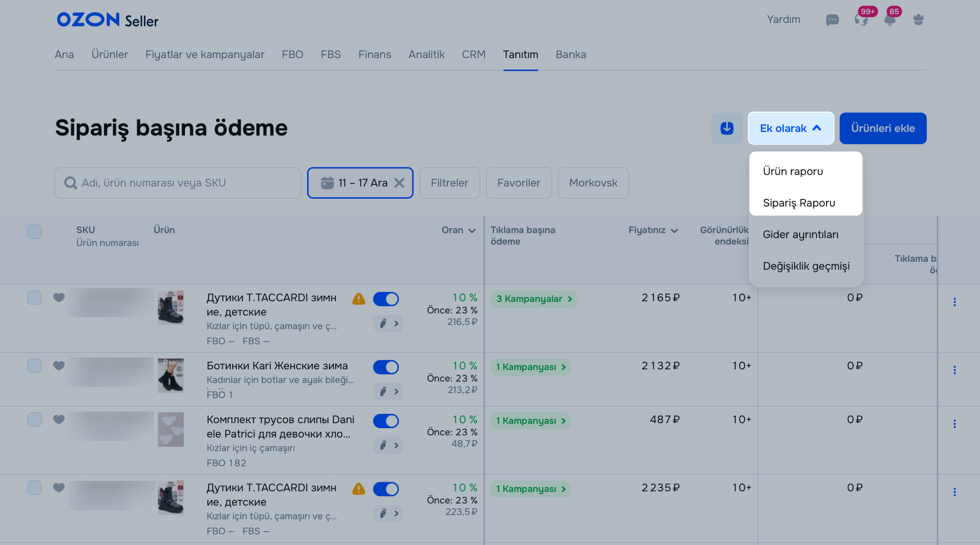Expand 3 Kampanyalar badge in first row
980x545 pixels.
tap(533, 299)
